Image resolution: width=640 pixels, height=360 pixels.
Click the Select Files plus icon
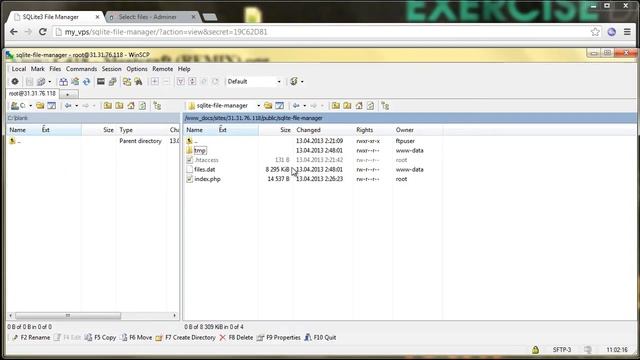click(155, 82)
